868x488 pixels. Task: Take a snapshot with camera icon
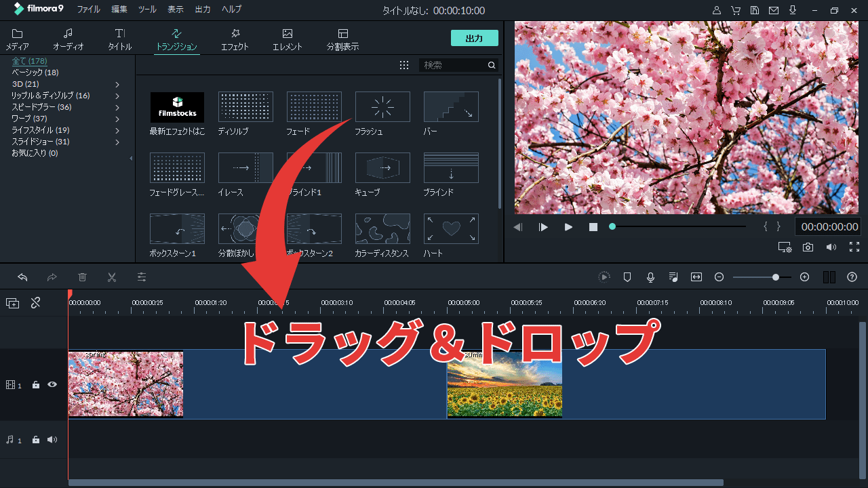(x=808, y=247)
